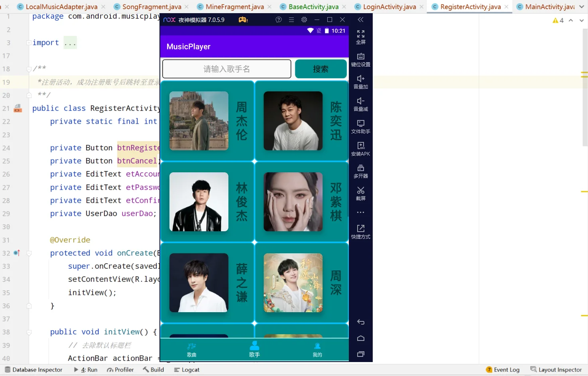Open the Layout Inspector panel
Viewport: 588px width, 376px height.
(x=556, y=370)
